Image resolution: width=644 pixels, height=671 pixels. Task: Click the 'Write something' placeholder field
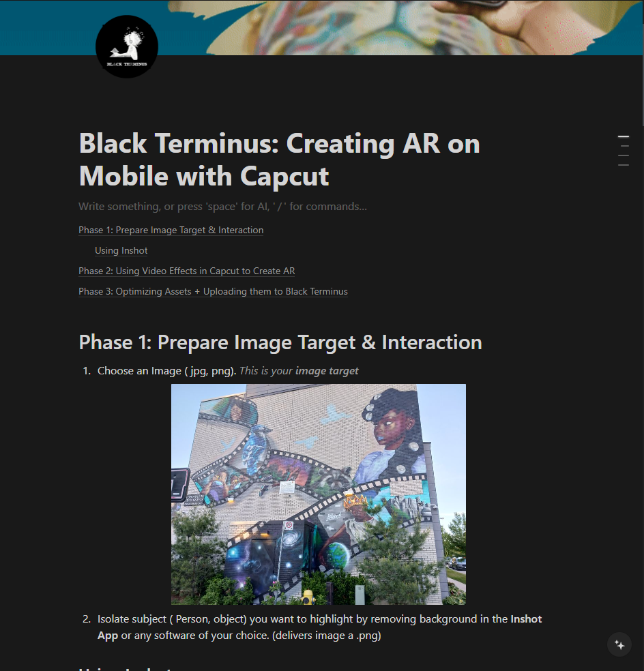click(222, 206)
